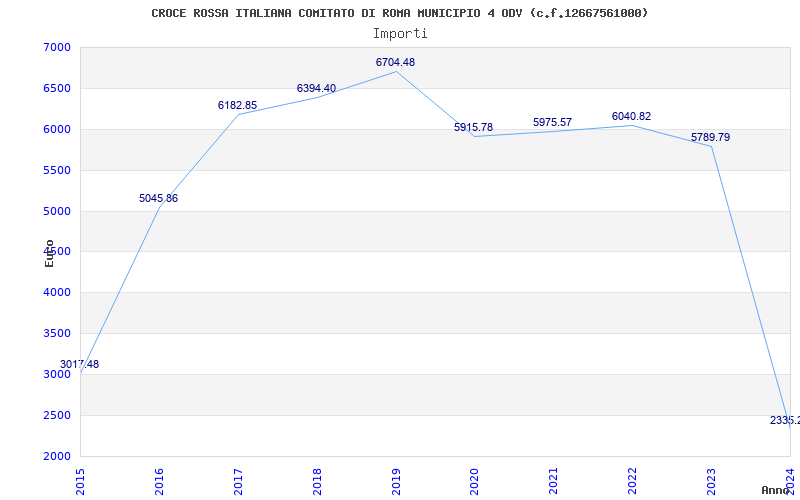
Task: Click the 5500 y-axis tick label
Action: click(x=57, y=170)
